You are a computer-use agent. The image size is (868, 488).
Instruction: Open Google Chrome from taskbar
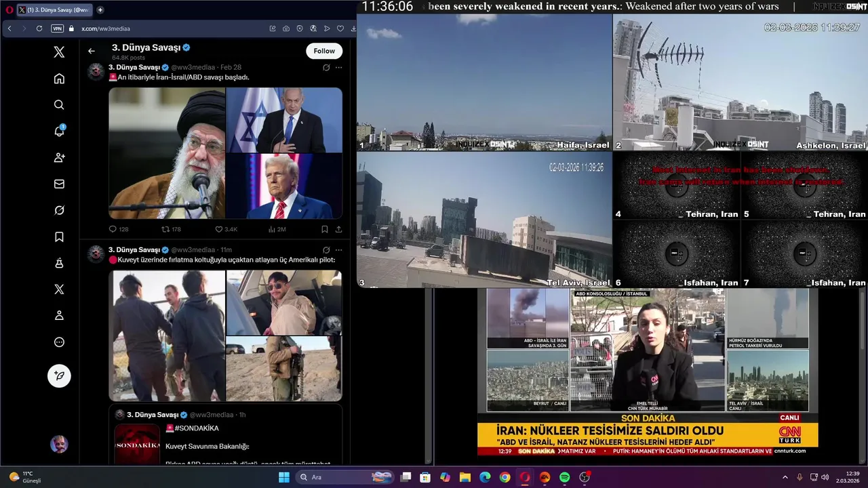pyautogui.click(x=505, y=477)
